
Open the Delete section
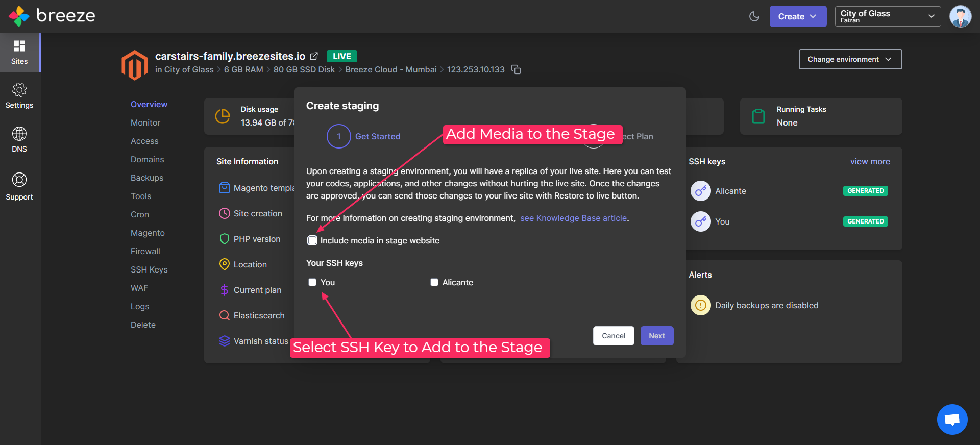(143, 325)
